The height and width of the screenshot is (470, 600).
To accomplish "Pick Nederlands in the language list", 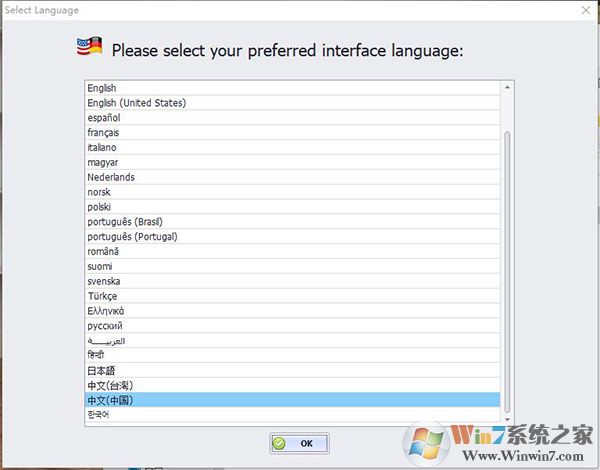I will click(x=292, y=177).
